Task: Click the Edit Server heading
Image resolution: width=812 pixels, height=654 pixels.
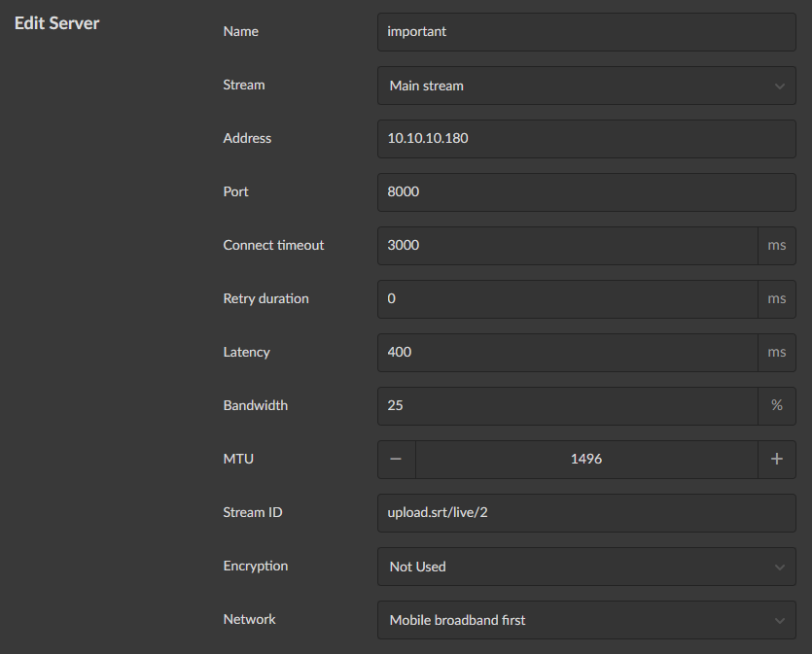Action: click(56, 22)
